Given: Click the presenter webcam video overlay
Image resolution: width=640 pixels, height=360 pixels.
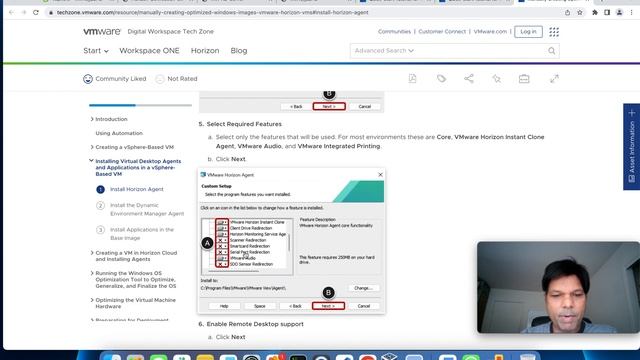Looking at the screenshot, I should (558, 287).
